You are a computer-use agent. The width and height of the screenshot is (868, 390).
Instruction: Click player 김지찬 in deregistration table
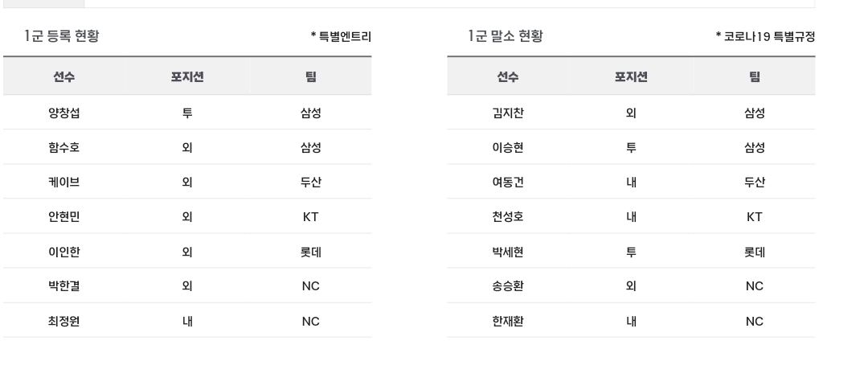click(x=508, y=113)
